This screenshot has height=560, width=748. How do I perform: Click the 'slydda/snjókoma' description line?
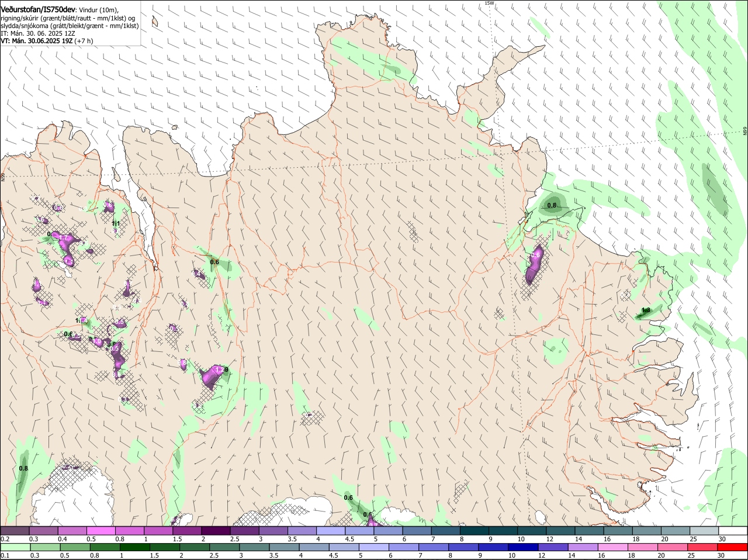point(70,26)
